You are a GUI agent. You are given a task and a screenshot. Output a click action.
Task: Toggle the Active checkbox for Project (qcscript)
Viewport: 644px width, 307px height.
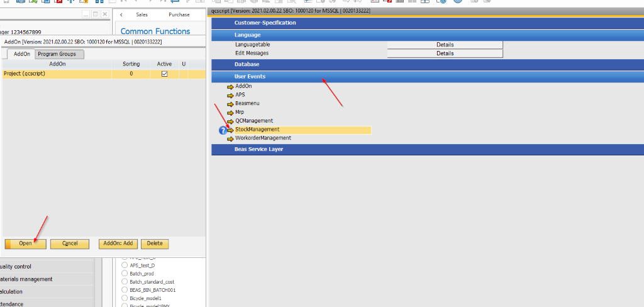[164, 74]
